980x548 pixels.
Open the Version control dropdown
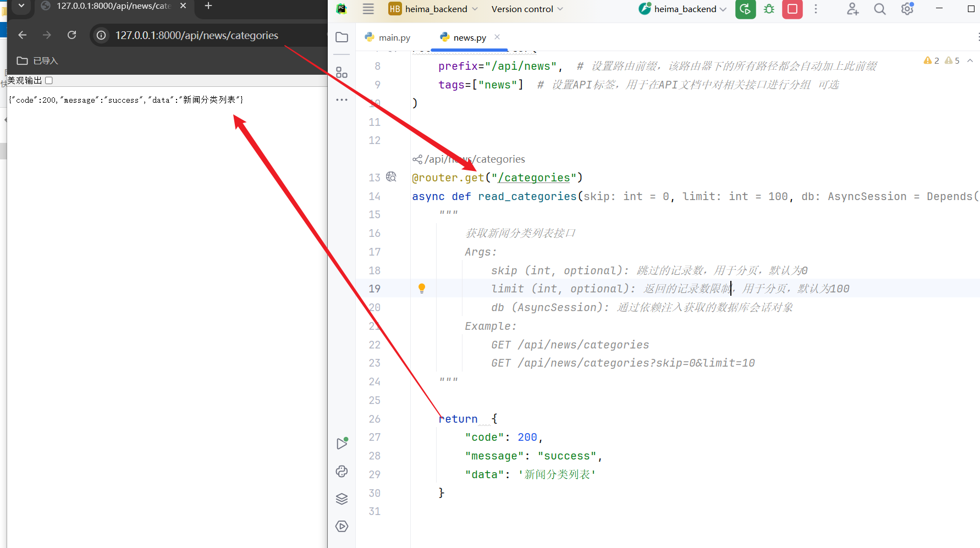click(x=527, y=9)
